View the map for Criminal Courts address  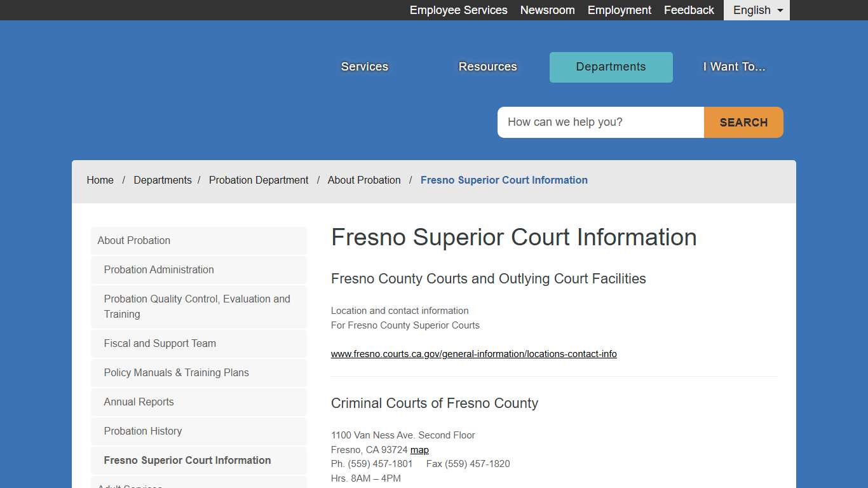419,449
